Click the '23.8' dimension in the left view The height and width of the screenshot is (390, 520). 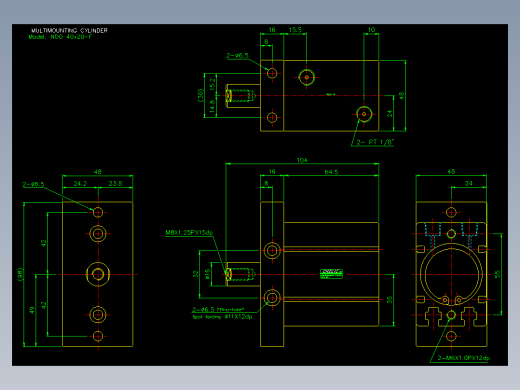click(115, 184)
